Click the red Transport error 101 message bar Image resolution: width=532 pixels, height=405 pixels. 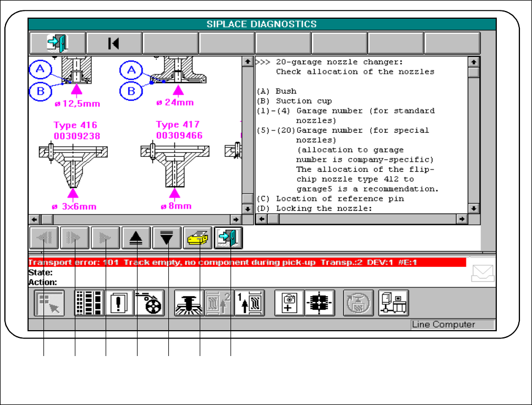(247, 262)
